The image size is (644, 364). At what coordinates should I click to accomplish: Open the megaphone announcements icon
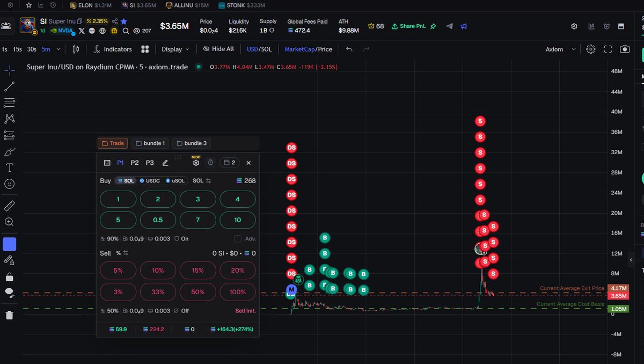(x=464, y=26)
